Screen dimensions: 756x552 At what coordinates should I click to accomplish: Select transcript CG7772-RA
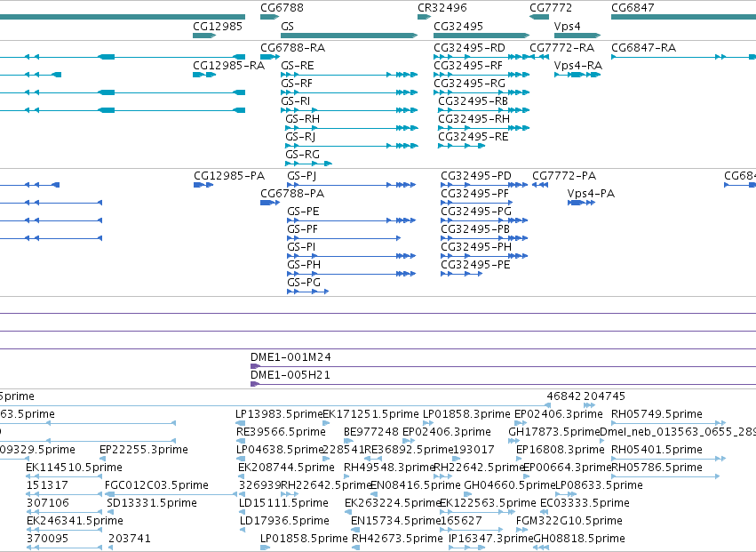(561, 48)
